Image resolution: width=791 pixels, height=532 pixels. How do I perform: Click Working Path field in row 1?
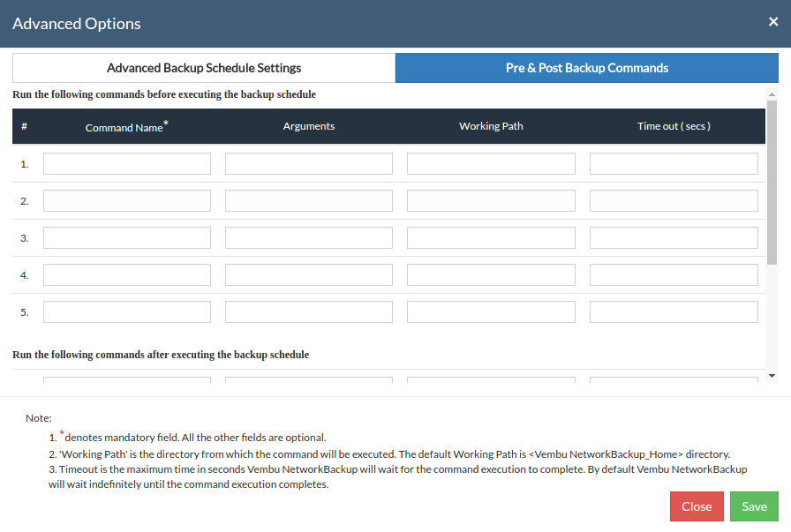491,164
